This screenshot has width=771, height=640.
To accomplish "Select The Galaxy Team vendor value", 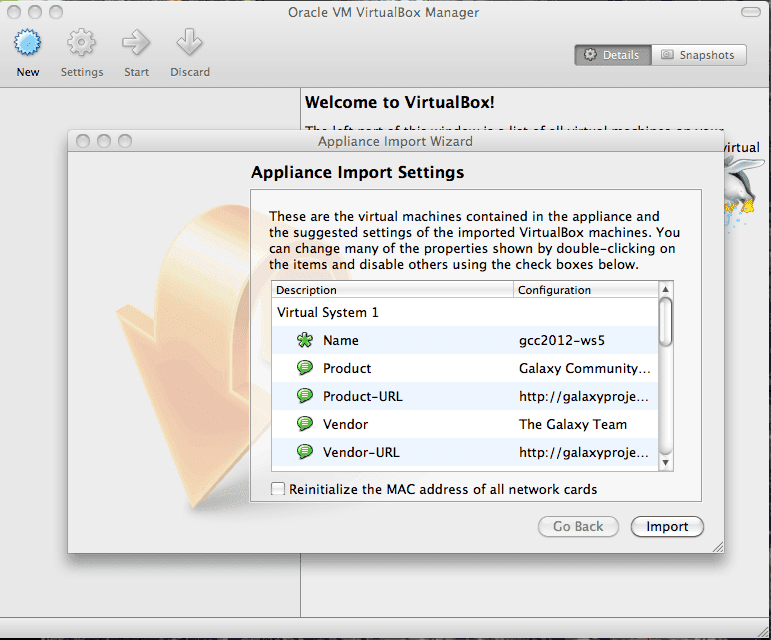I will pos(573,424).
